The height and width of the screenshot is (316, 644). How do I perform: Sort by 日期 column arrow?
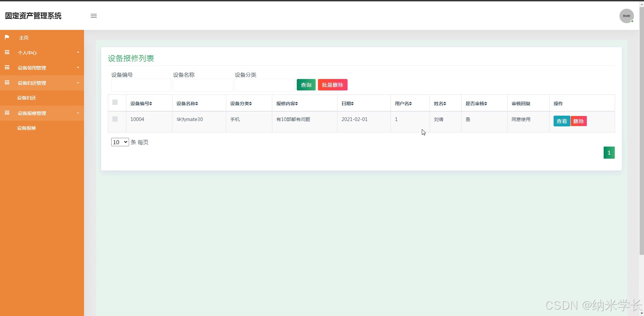(352, 104)
